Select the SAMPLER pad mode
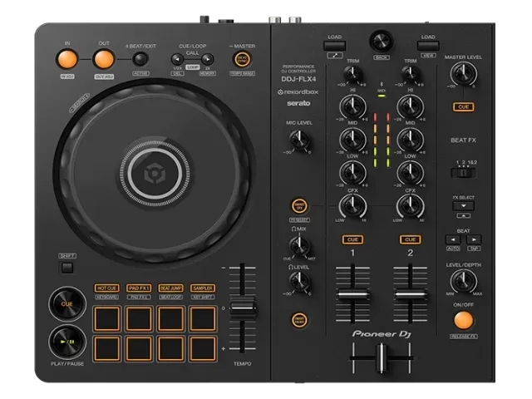 (x=203, y=288)
